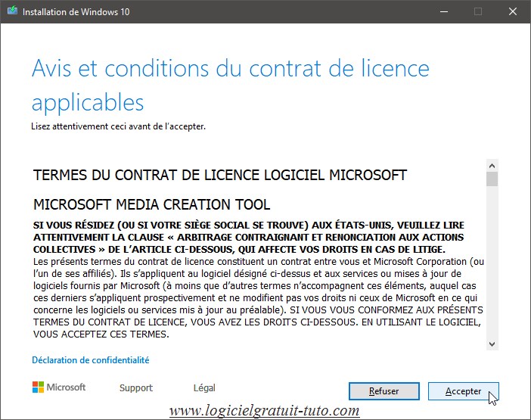Click the Microsoft logo in the footer
This screenshot has width=531, height=420.
[x=59, y=387]
